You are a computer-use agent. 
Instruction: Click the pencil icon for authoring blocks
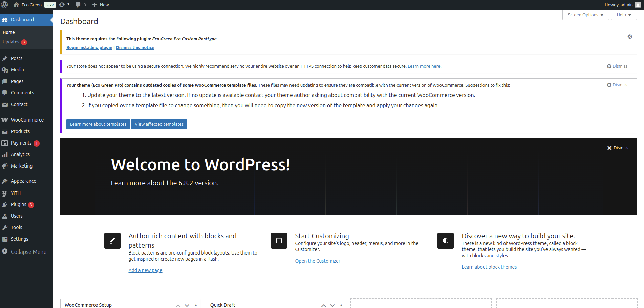pyautogui.click(x=112, y=241)
